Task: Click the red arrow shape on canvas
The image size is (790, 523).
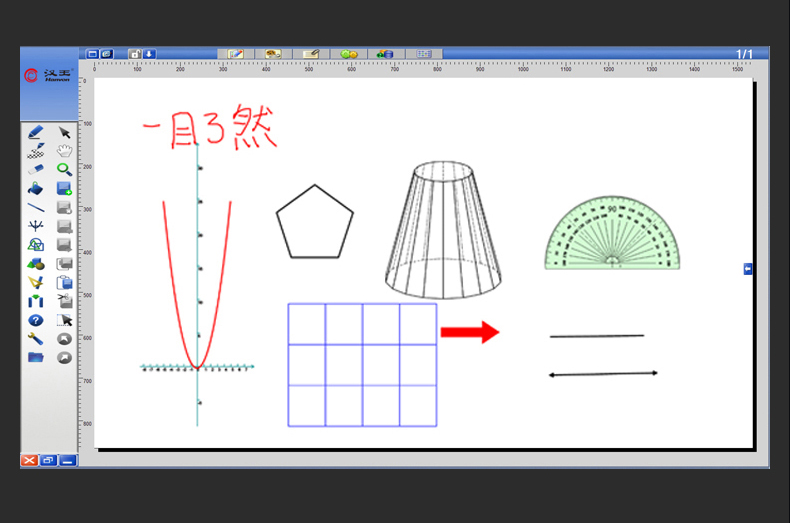Action: 469,332
